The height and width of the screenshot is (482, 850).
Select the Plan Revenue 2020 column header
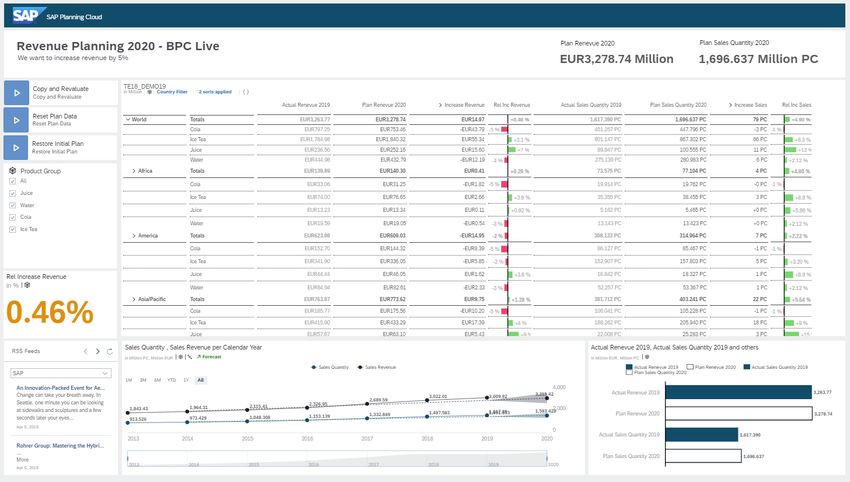point(384,105)
